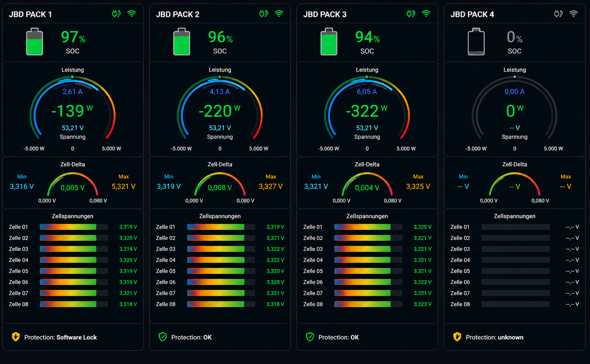Click the 96% SOC reading in Pack 2

coord(220,41)
